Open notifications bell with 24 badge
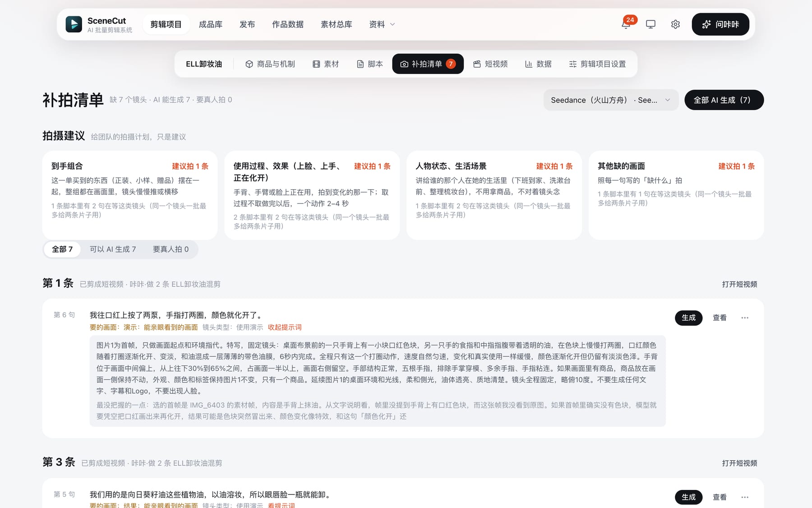This screenshot has height=508, width=812. 626,24
